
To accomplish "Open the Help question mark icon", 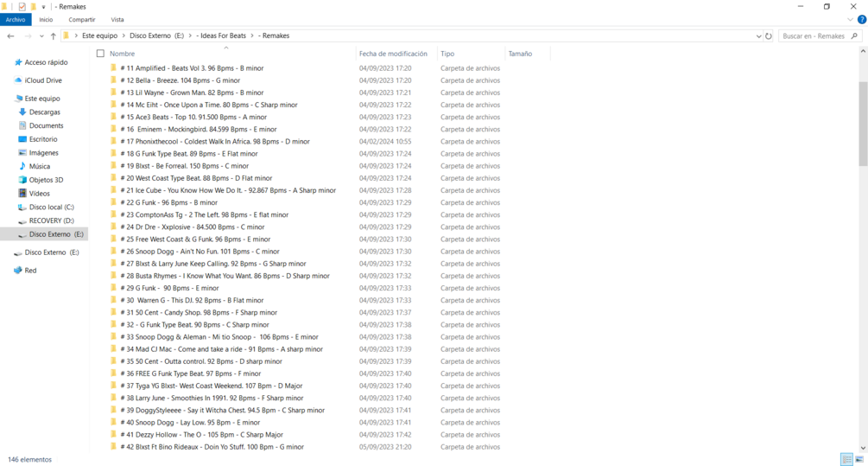I will (x=861, y=19).
